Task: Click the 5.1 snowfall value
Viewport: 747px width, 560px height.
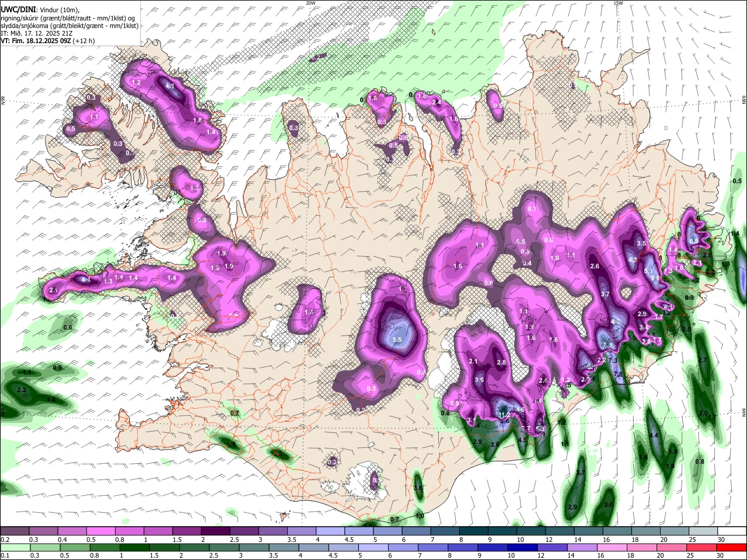Action: pyautogui.click(x=648, y=271)
